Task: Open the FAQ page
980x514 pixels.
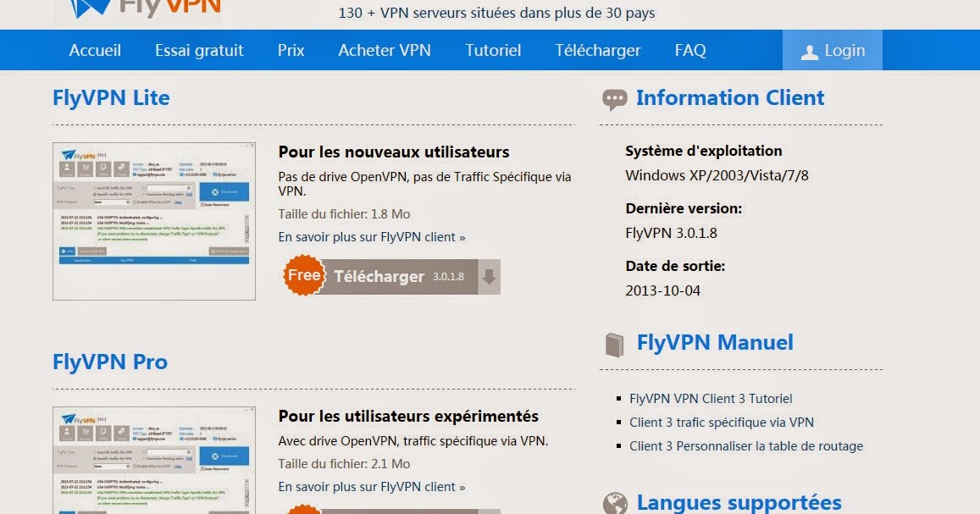Action: pos(690,51)
